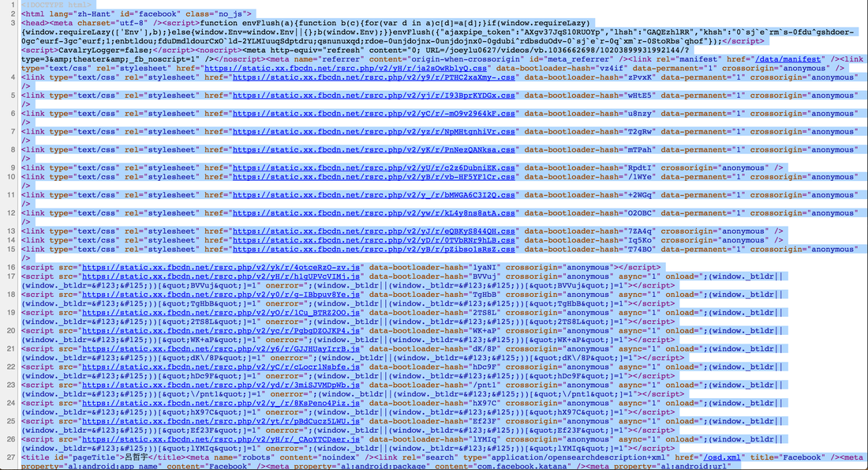Follow the 3miSJVMDpWb.js script link
This screenshot has height=470, width=868.
point(221,385)
